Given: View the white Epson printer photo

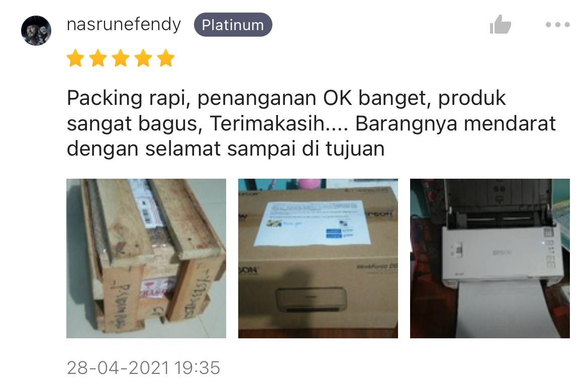Looking at the screenshot, I should pos(490,258).
